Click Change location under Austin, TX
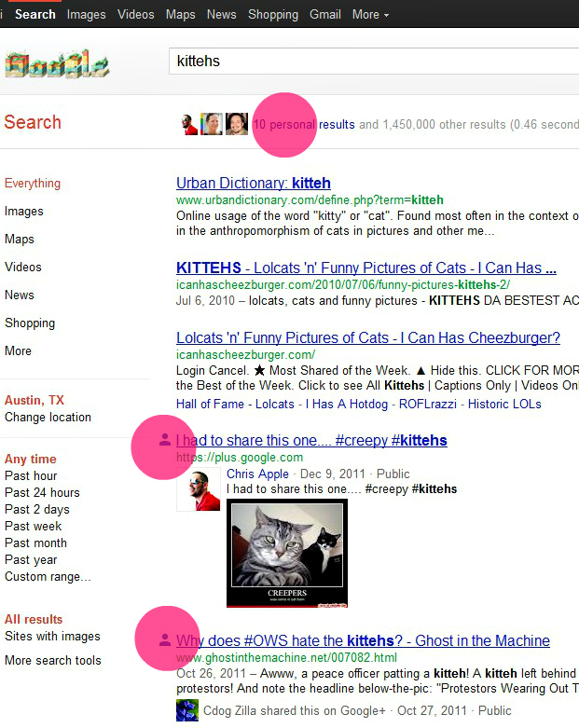Viewport: 579px width, 728px height. click(x=48, y=417)
